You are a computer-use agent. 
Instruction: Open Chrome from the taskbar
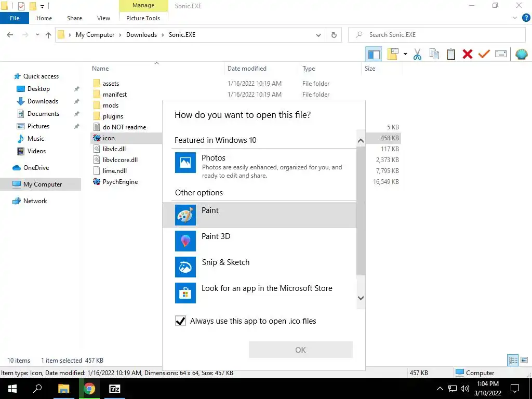(89, 389)
